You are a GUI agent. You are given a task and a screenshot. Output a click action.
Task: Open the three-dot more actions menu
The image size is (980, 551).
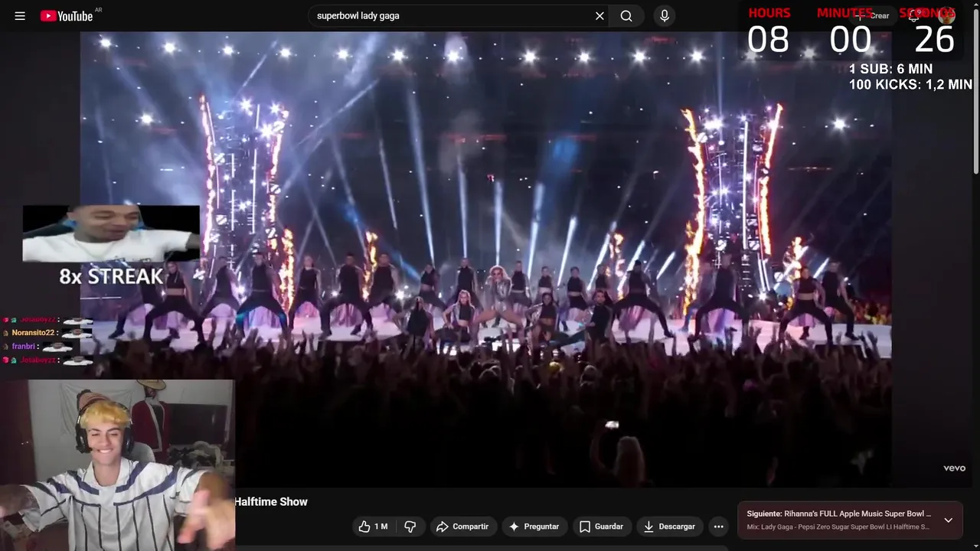coord(718,527)
